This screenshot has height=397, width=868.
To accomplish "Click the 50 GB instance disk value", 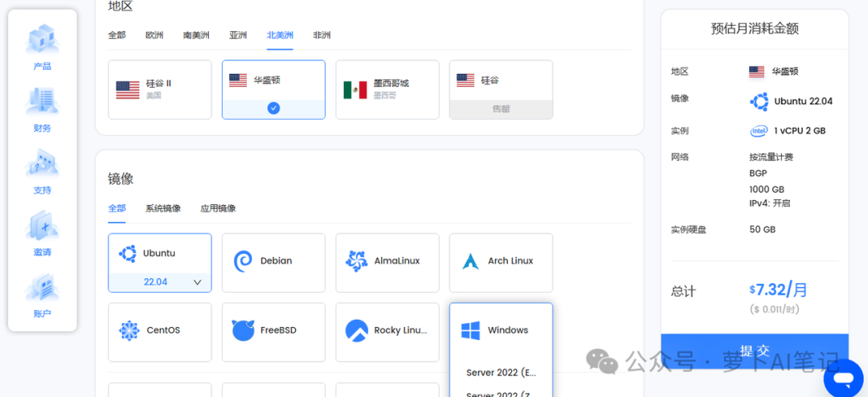I will point(762,229).
